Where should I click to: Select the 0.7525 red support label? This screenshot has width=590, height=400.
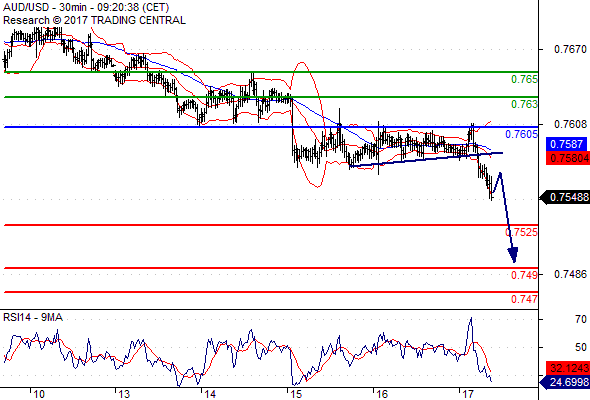[x=522, y=232]
